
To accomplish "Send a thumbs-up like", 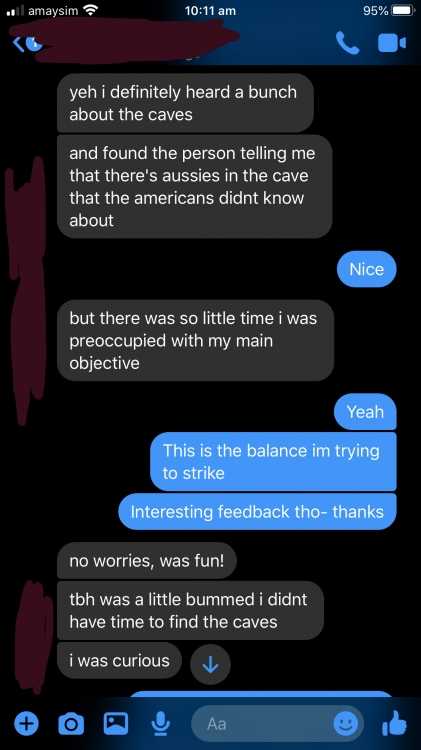I will pyautogui.click(x=395, y=723).
